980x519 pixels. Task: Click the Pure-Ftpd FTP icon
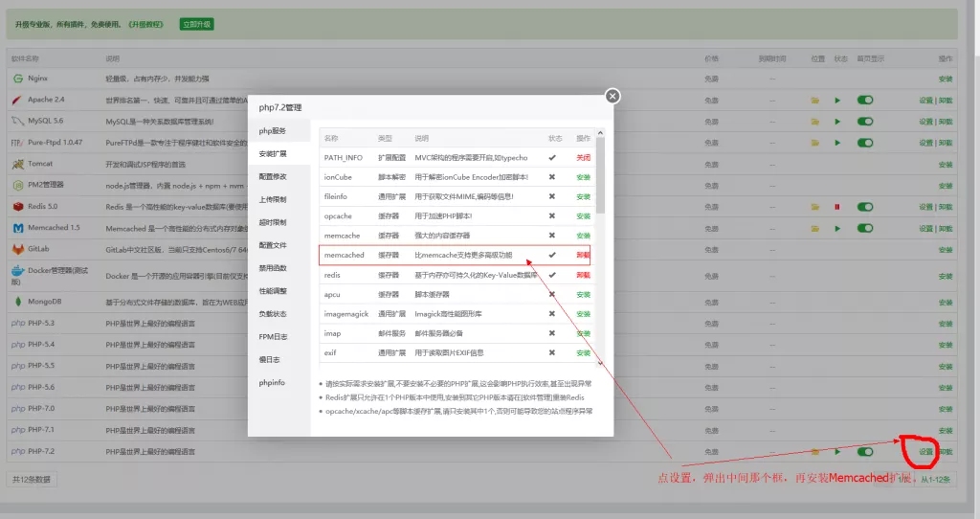(17, 143)
